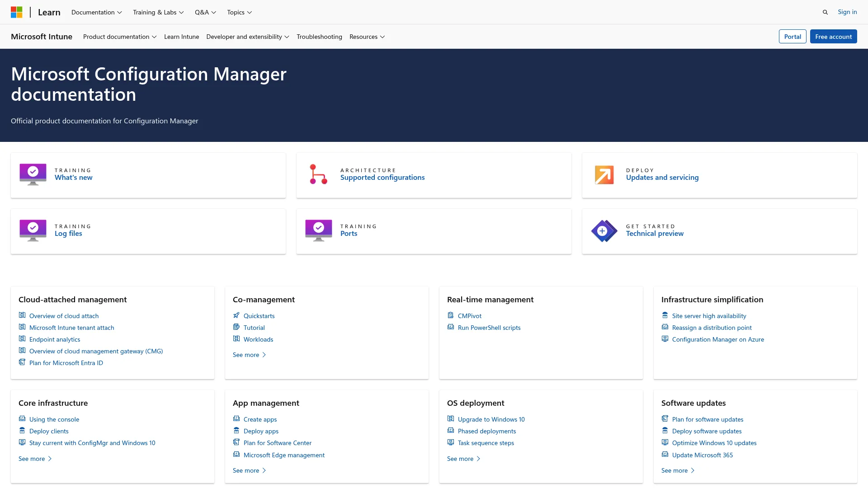Click icon beside Update Microsoft 365
The height and width of the screenshot is (488, 868).
(665, 455)
